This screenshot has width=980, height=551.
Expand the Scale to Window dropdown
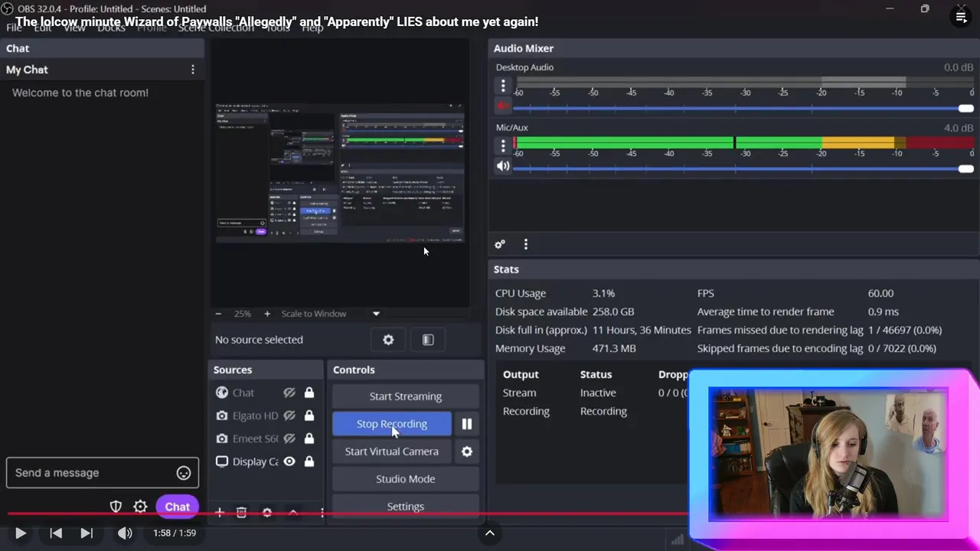(x=376, y=314)
